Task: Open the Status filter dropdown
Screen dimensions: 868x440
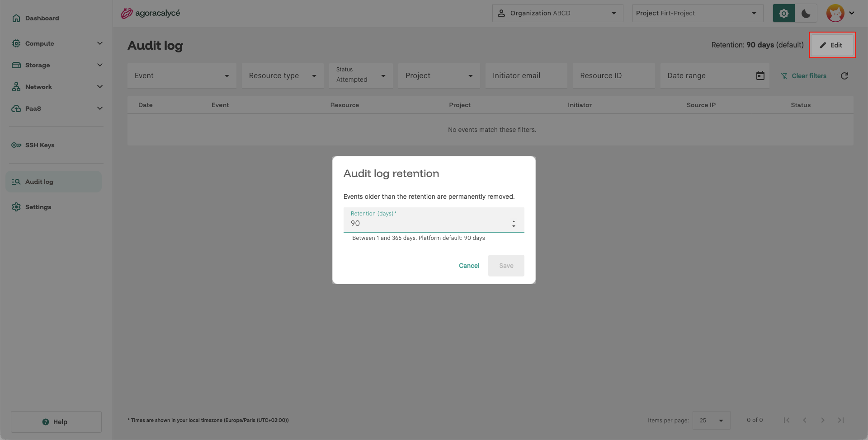Action: coord(361,75)
